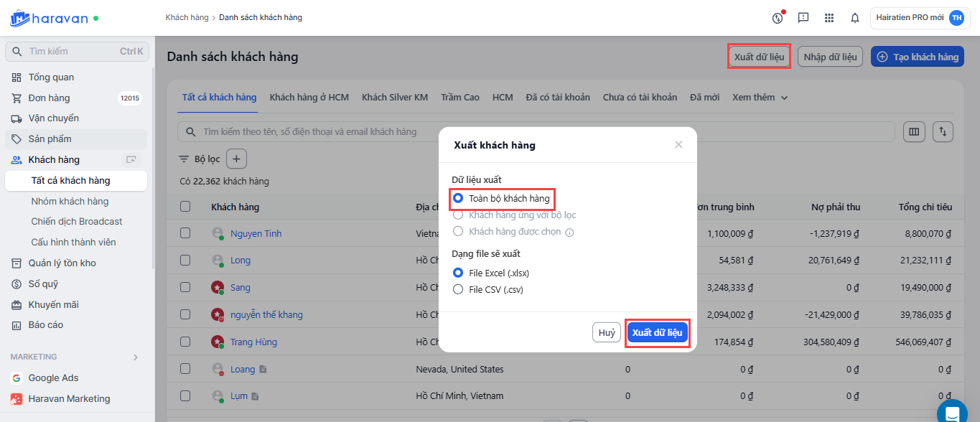This screenshot has height=422, width=980.
Task: Confirm export with blue Xuất dữ liệu button
Action: (657, 332)
